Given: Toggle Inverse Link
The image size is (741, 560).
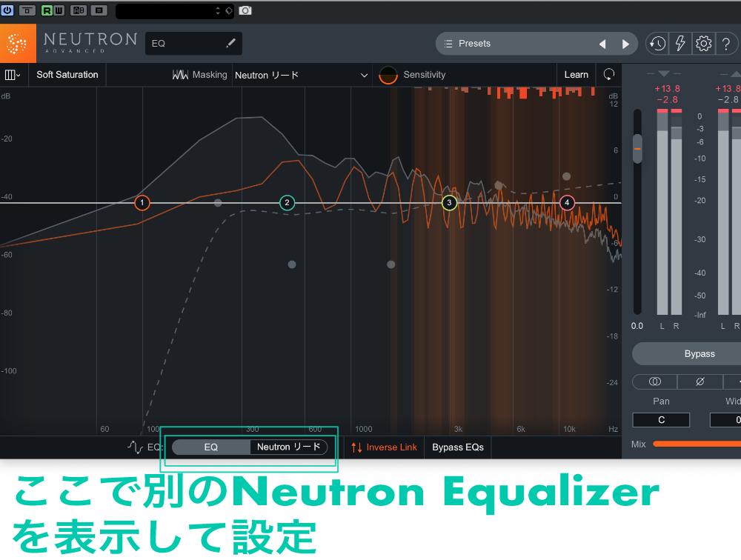Looking at the screenshot, I should [384, 447].
